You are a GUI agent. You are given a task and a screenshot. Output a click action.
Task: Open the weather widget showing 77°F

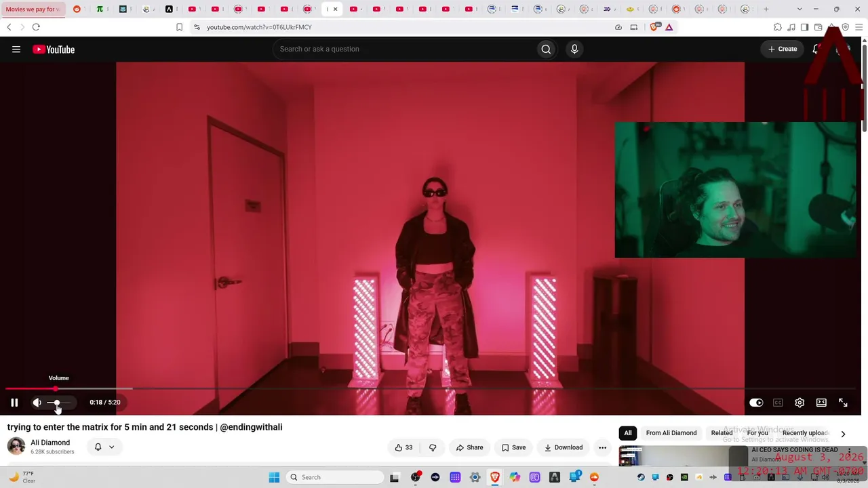[x=22, y=477]
